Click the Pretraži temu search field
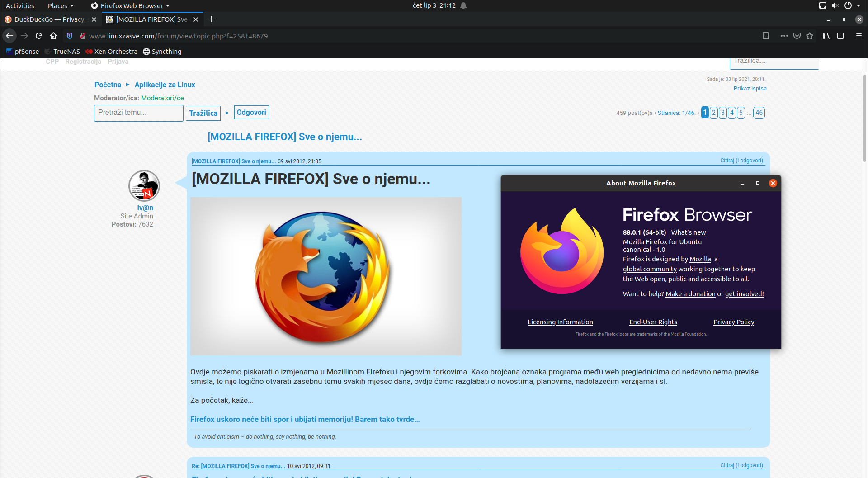 pyautogui.click(x=139, y=113)
